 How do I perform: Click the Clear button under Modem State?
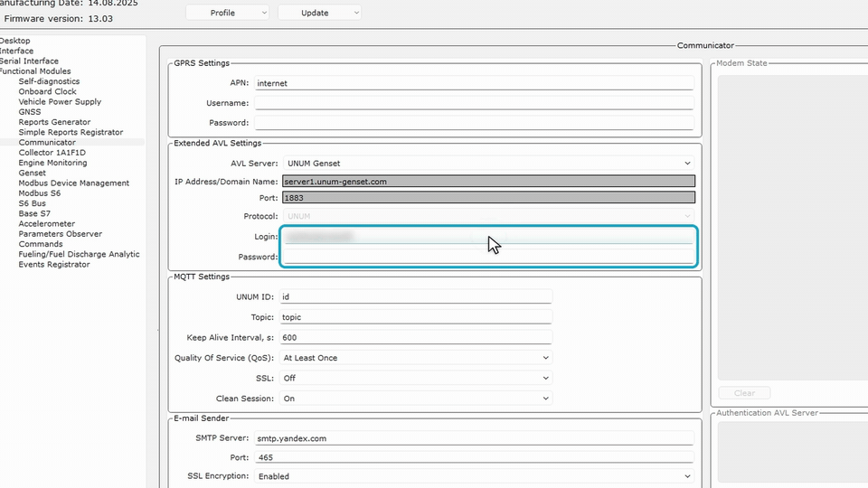[x=744, y=393]
